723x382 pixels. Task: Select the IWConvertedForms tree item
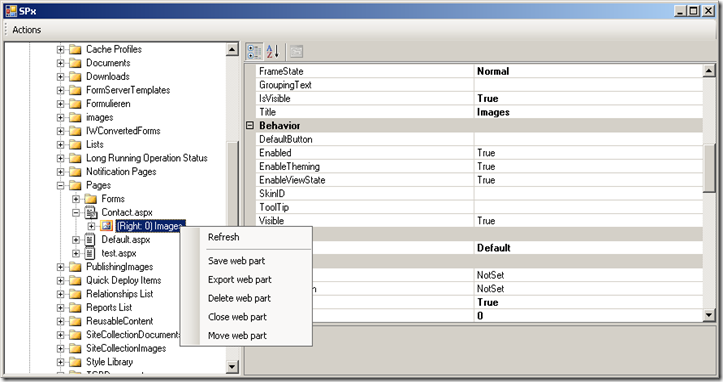(x=123, y=131)
